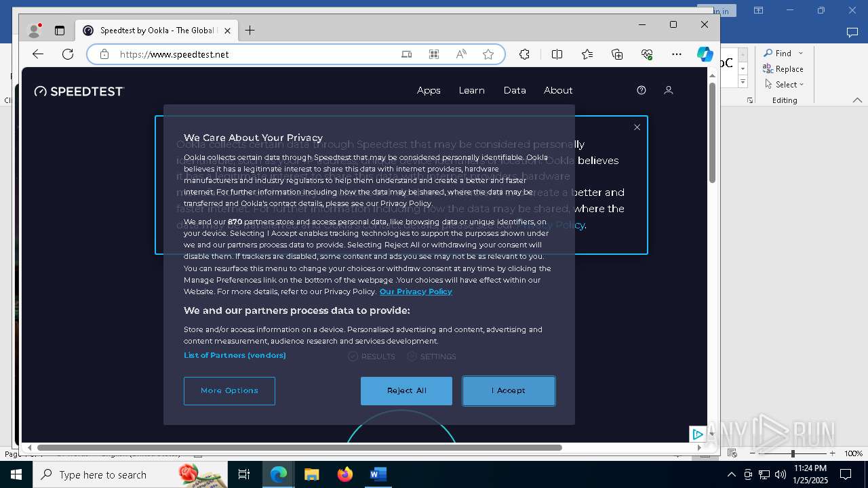The image size is (868, 488).
Task: Launch Copilot sidebar
Action: [x=705, y=54]
